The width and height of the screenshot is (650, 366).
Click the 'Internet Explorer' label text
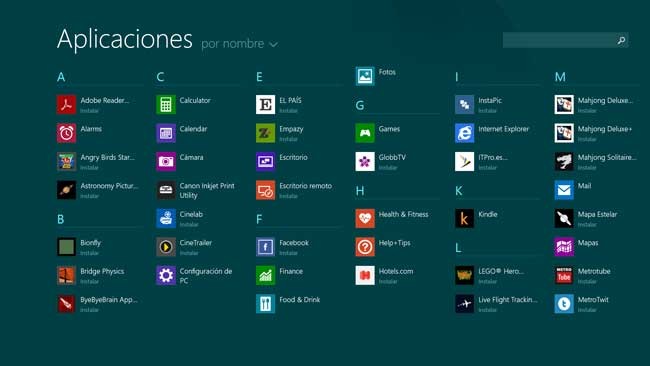(x=504, y=129)
